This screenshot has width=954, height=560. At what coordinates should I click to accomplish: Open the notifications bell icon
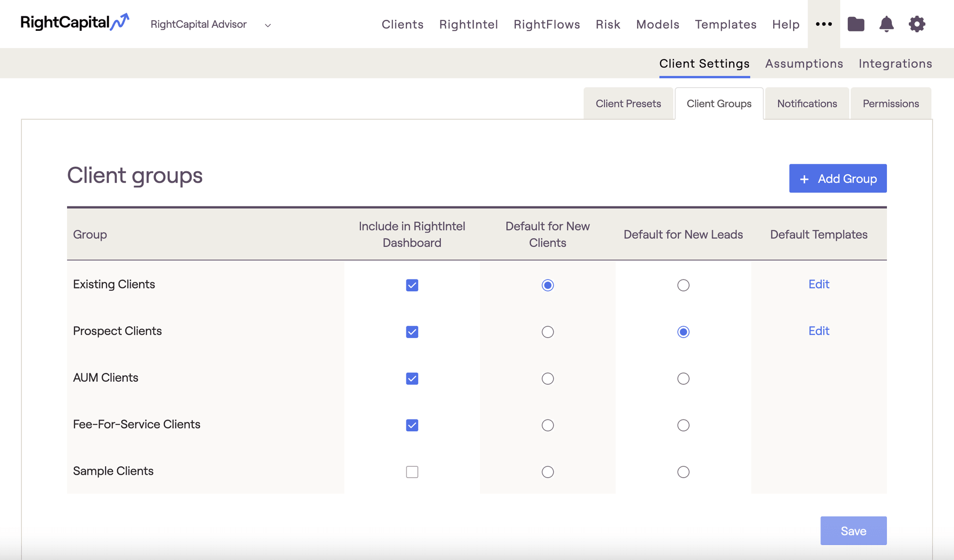[x=886, y=24]
